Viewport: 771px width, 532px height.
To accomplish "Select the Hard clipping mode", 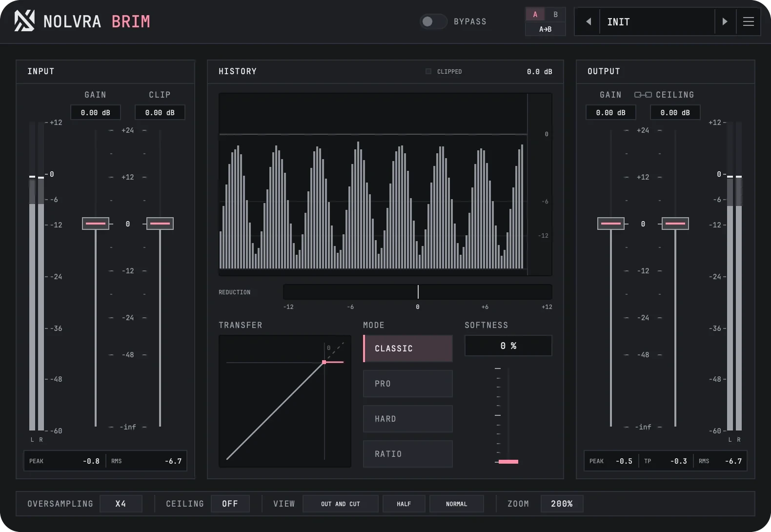I will 408,419.
